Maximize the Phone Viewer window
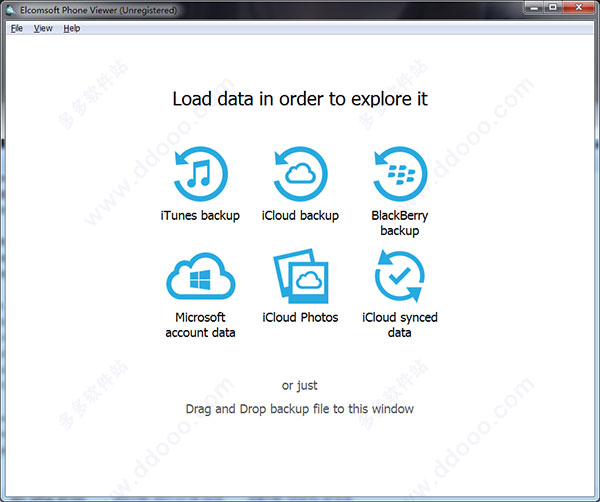 pos(553,7)
